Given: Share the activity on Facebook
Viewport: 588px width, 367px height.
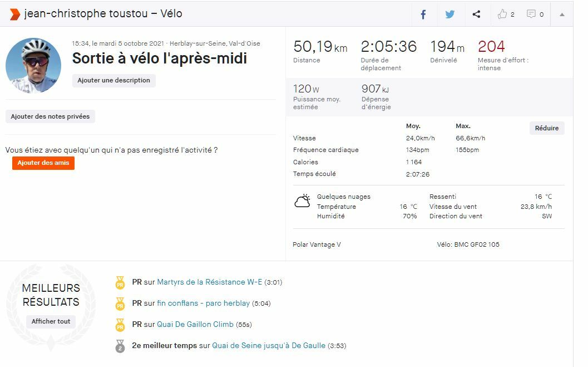Looking at the screenshot, I should click(x=423, y=14).
